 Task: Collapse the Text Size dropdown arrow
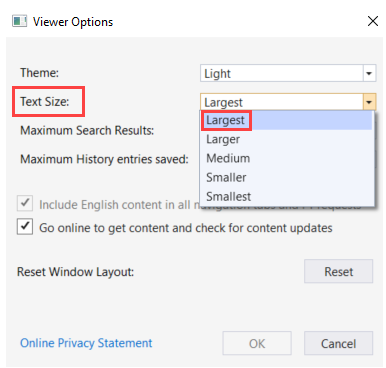click(369, 102)
